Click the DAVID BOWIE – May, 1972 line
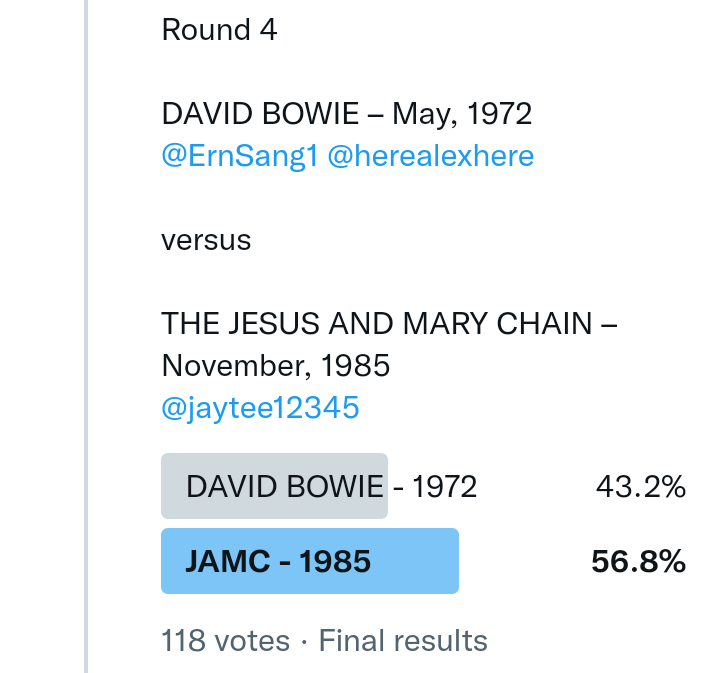Viewport: 720px width, 673px height. coord(346,113)
